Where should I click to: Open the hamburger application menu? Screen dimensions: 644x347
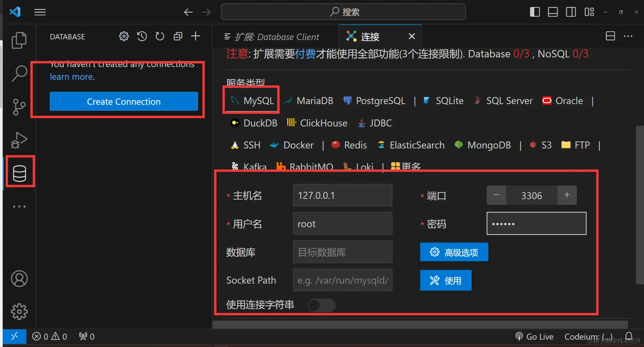coord(40,12)
